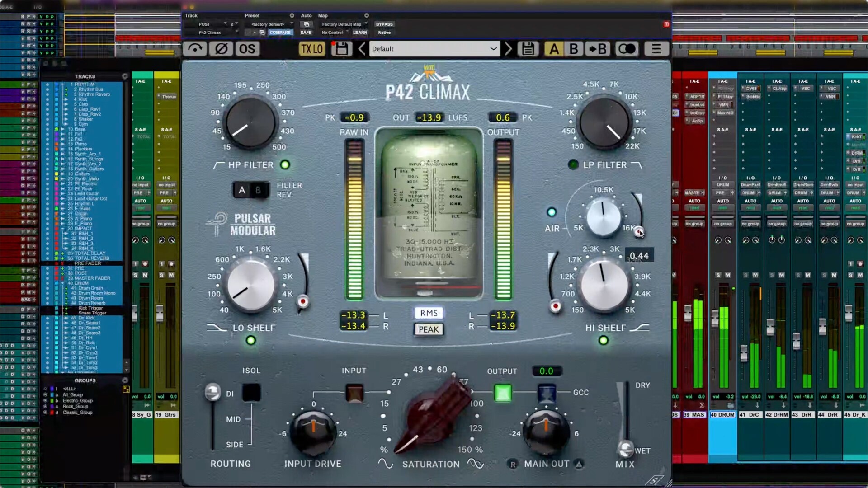868x488 pixels.
Task: Click the Native button
Action: click(384, 33)
